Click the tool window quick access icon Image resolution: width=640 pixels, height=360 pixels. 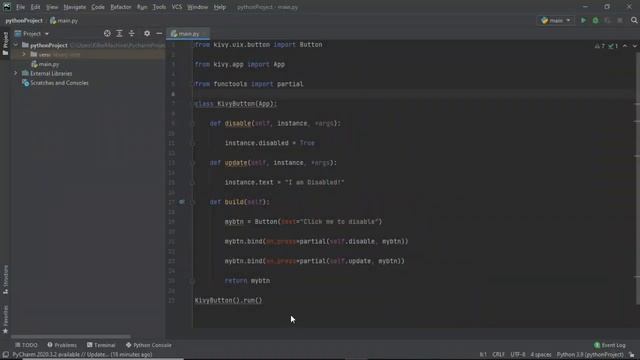pos(5,355)
